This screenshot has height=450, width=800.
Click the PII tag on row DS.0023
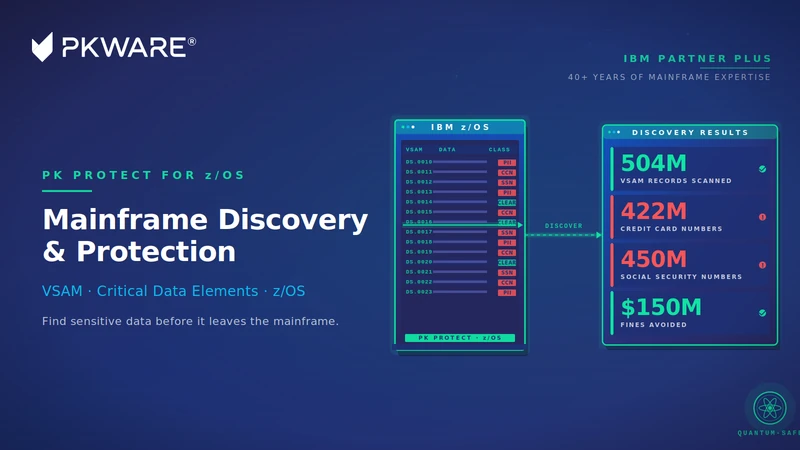[507, 292]
